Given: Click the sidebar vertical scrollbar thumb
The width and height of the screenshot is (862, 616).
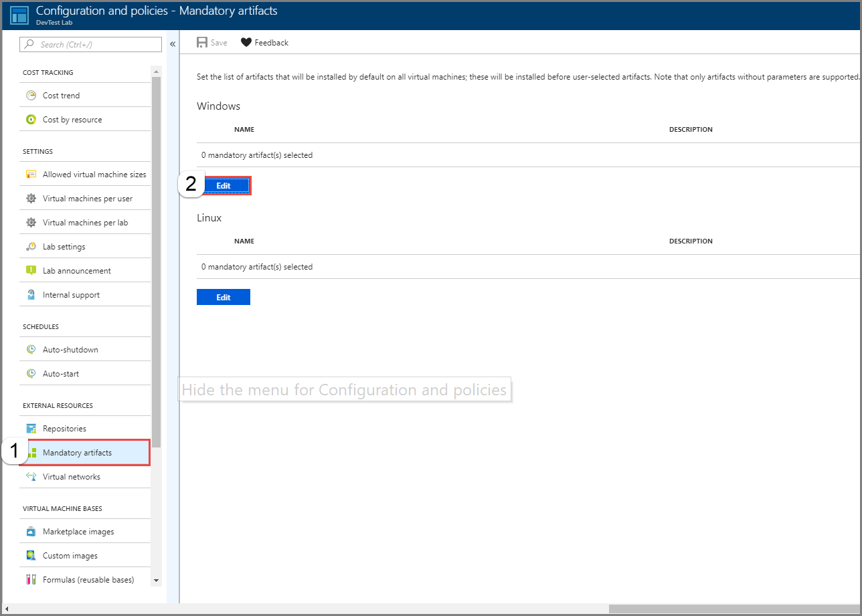Looking at the screenshot, I should pyautogui.click(x=157, y=261).
